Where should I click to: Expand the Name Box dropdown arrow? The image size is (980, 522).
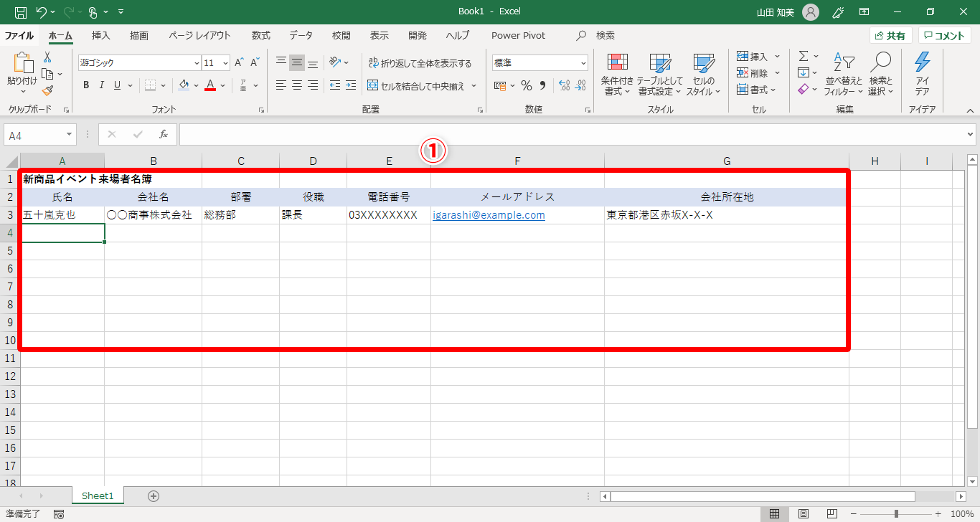coord(70,134)
